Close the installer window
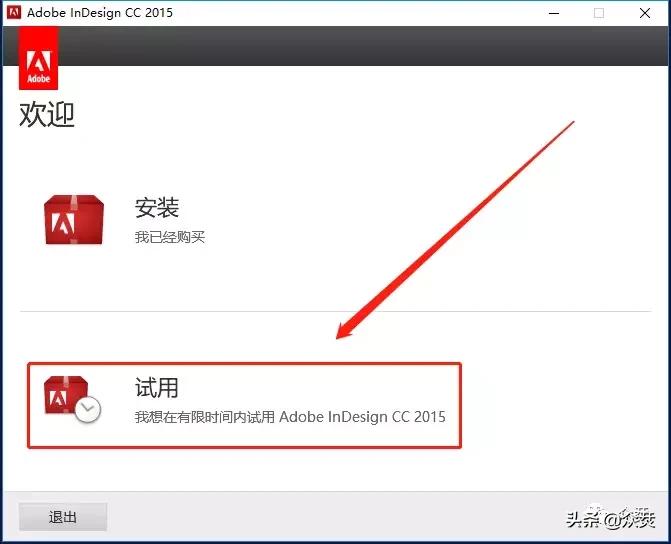The height and width of the screenshot is (544, 671). pyautogui.click(x=645, y=13)
